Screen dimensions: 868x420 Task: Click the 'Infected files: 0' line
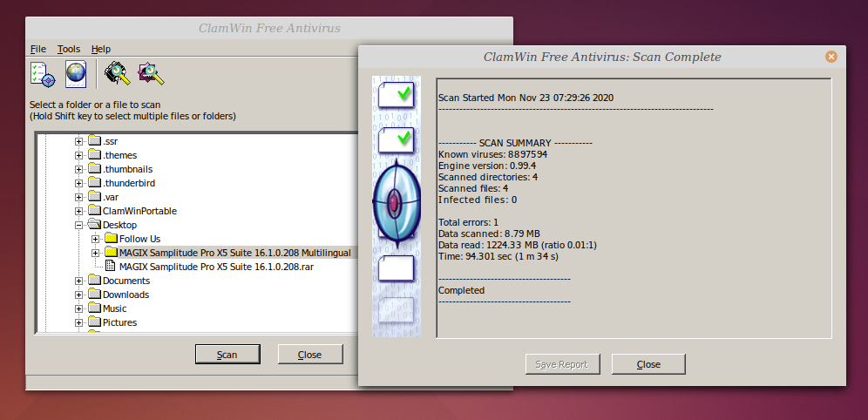(x=478, y=200)
